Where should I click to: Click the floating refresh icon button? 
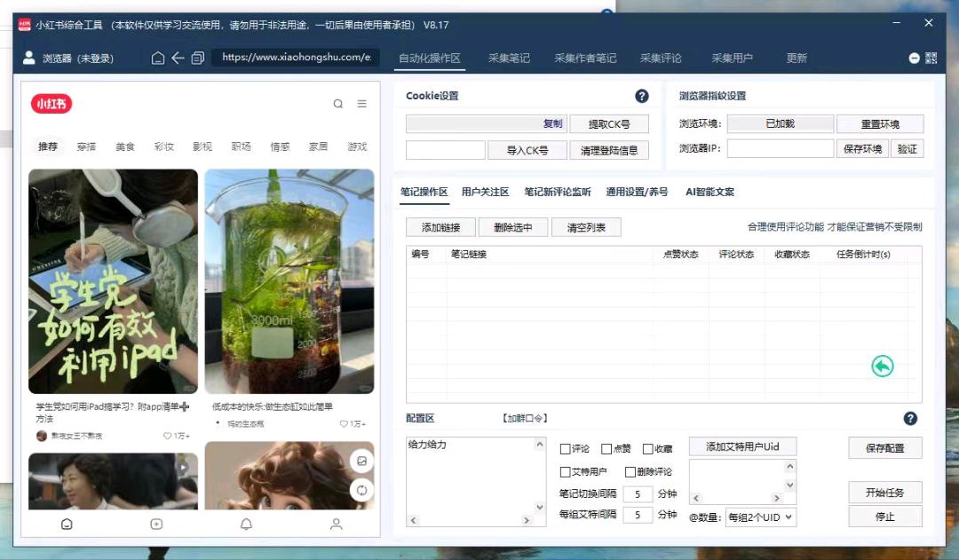pos(361,490)
